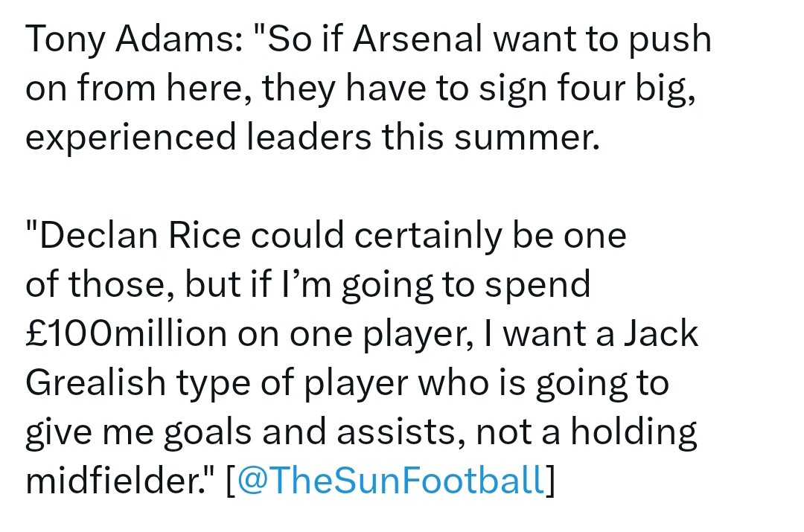Click the word "Grealish" in the tweet
This screenshot has height=532, width=804.
pos(95,383)
